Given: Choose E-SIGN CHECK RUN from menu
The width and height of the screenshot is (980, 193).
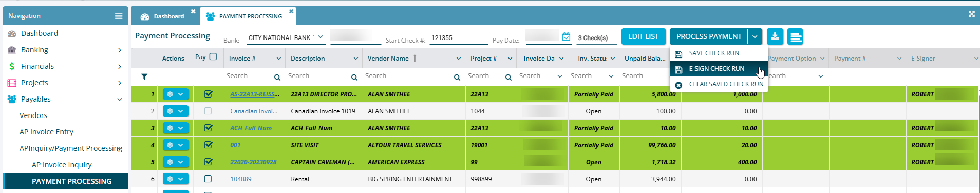Looking at the screenshot, I should [719, 69].
